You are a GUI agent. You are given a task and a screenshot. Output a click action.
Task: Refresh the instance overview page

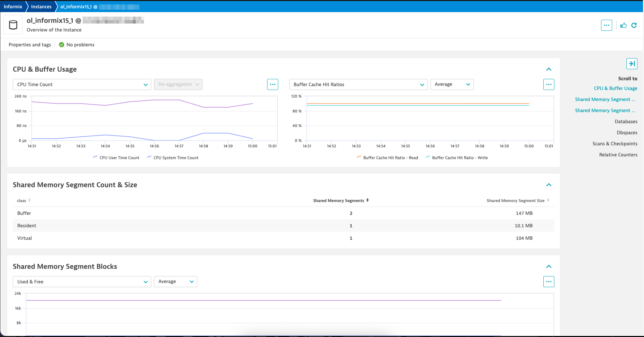pos(634,25)
